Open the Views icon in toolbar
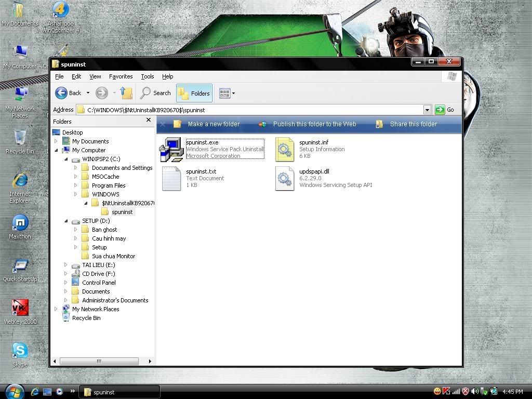 point(224,93)
